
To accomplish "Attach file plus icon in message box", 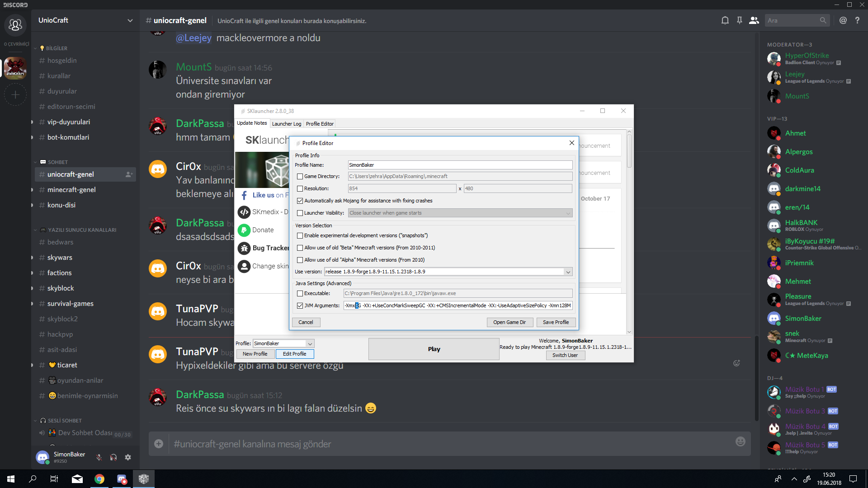I will click(159, 444).
